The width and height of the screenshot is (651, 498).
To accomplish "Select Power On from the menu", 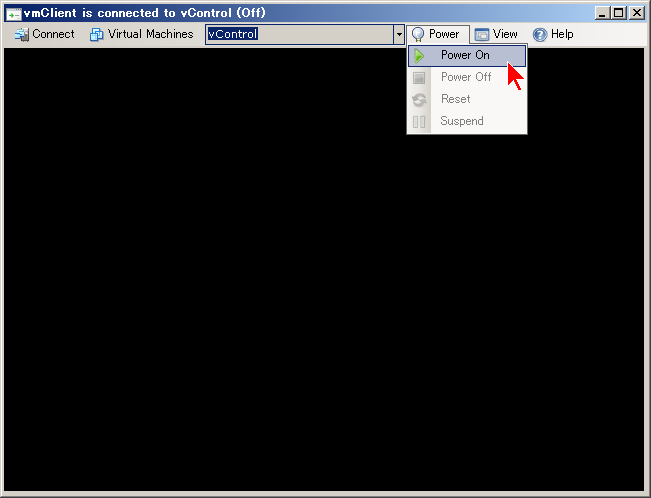I will coord(467,56).
